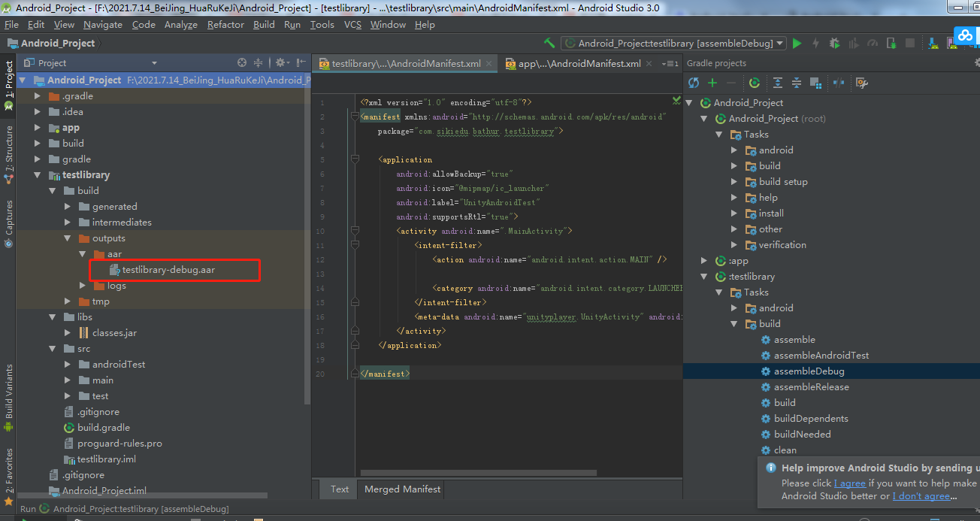Open the File menu
Viewport: 980px width, 521px height.
click(11, 25)
